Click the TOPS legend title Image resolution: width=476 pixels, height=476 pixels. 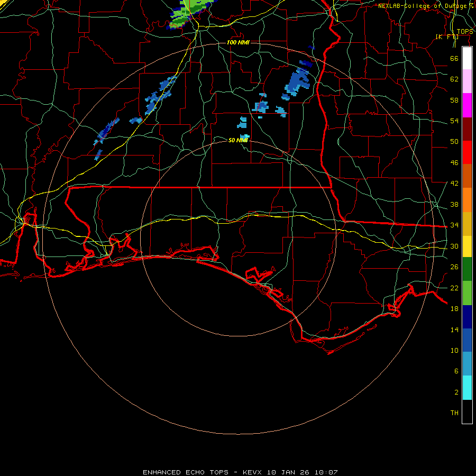tap(465, 32)
